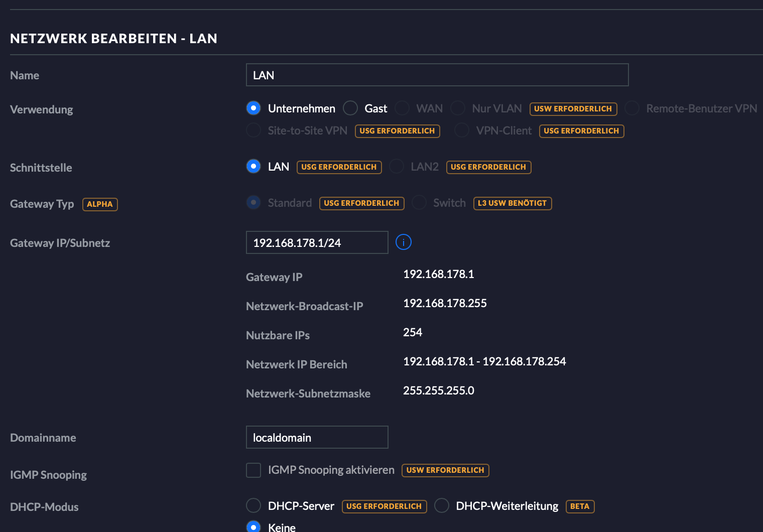This screenshot has width=763, height=532.
Task: Enable the IGMP Snooping aktivieren checkbox
Action: point(253,470)
